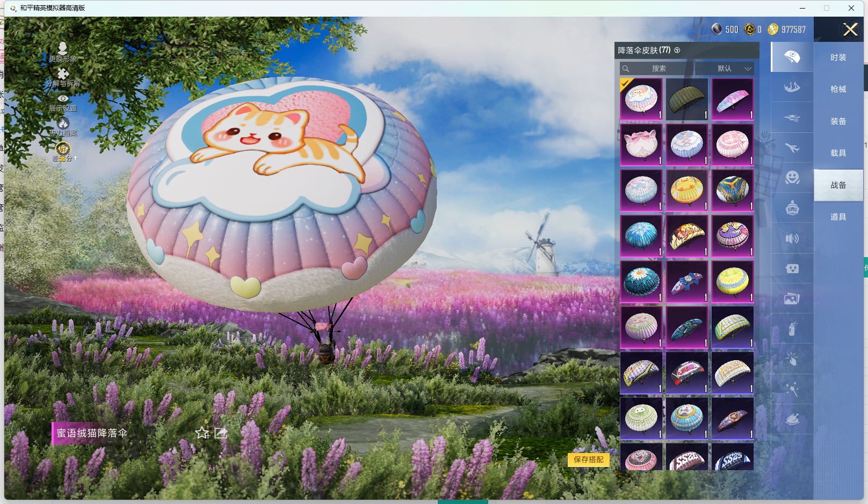Click the 分解与拆解 puzzle piece icon

[x=63, y=75]
